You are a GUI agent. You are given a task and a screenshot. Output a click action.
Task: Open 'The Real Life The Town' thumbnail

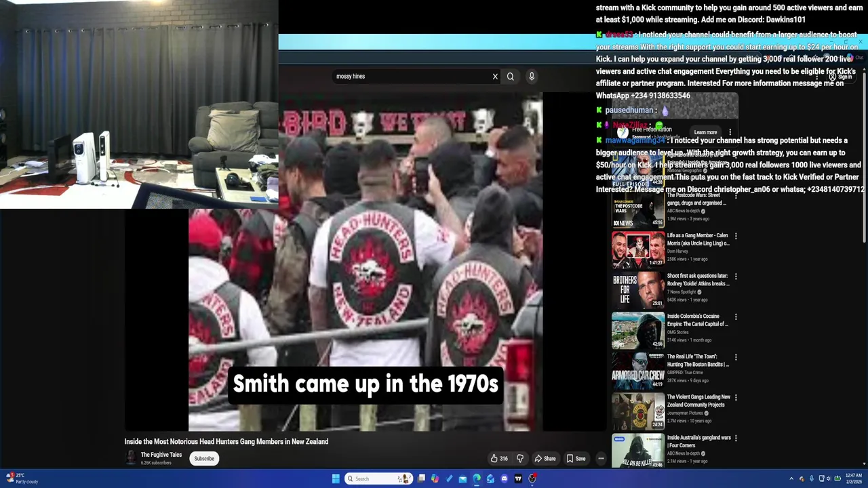point(638,372)
